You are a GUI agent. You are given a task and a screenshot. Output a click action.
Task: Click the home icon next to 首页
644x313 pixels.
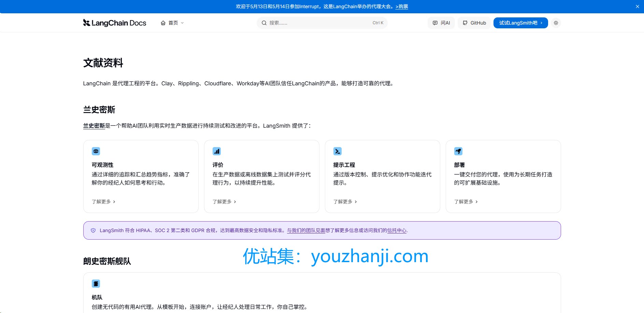tap(163, 23)
